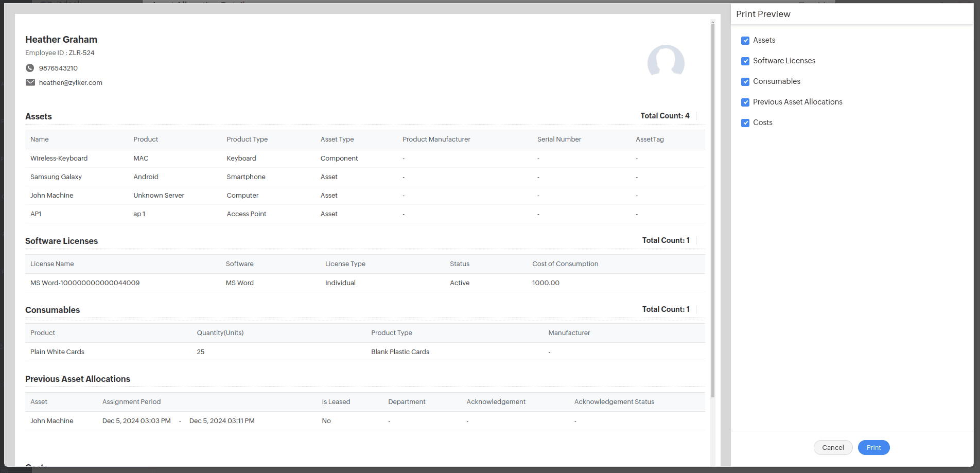The image size is (980, 473).
Task: Click the preview vertical scrollbar
Action: [x=713, y=211]
